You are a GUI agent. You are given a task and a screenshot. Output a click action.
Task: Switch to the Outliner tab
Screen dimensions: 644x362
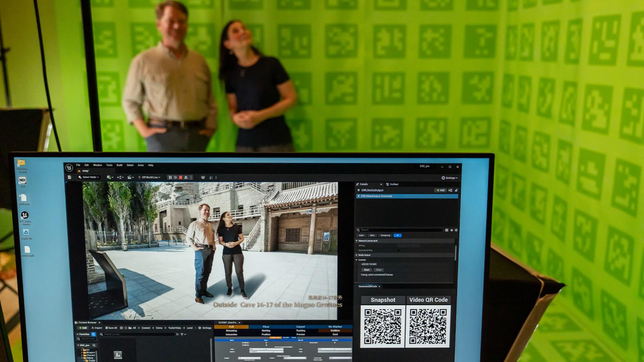pos(393,184)
